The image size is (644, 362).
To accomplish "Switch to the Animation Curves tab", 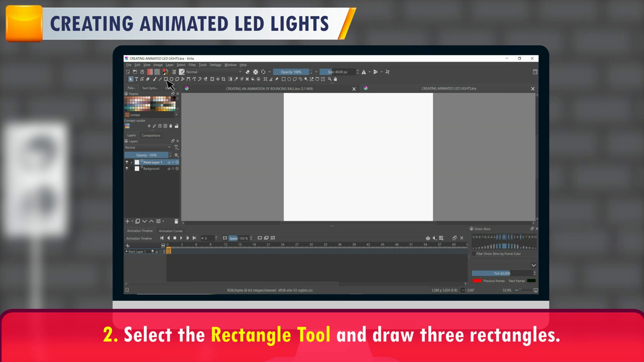I will pyautogui.click(x=171, y=231).
